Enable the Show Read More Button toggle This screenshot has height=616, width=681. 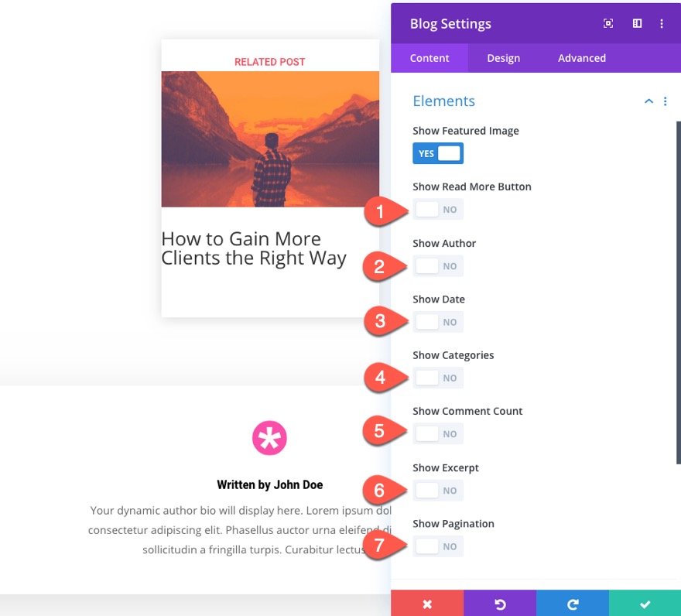coord(438,210)
